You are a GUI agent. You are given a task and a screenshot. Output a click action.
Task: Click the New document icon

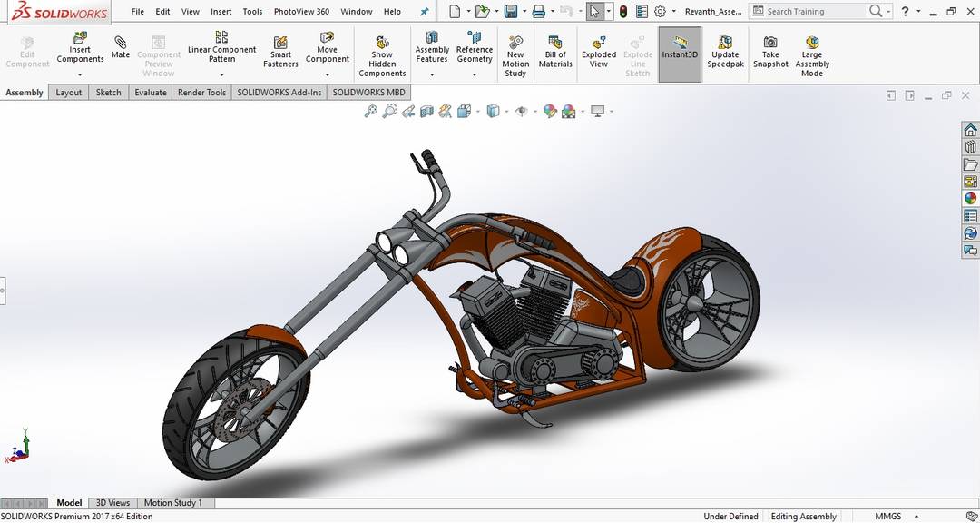[455, 11]
